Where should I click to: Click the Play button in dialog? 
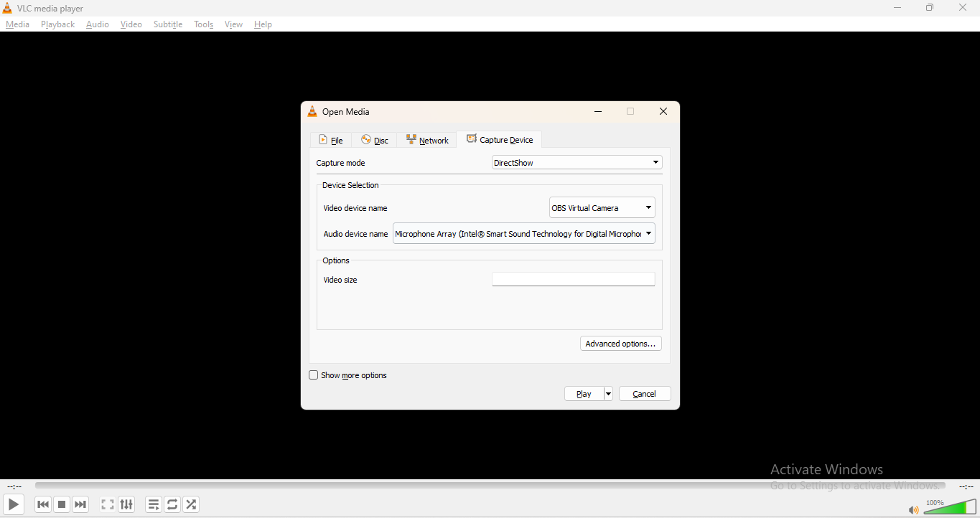click(x=584, y=394)
